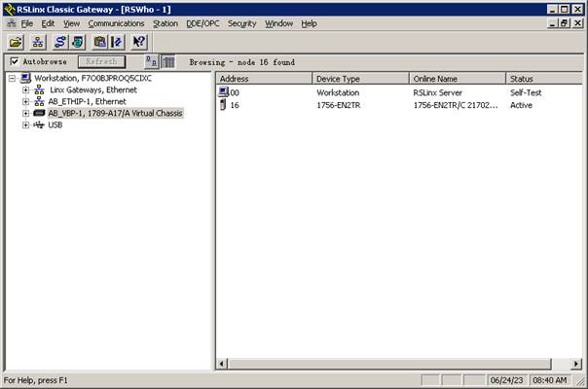The height and width of the screenshot is (389, 588).
Task: Switch to details list view button
Action: 168,62
